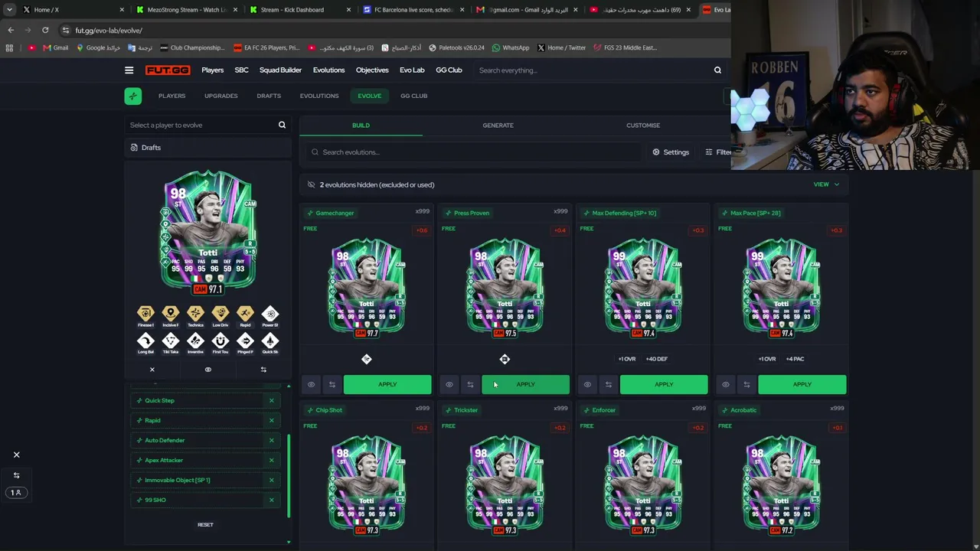Viewport: 980px width, 551px height.
Task: Reload the page with the browser refresh button
Action: [45, 31]
